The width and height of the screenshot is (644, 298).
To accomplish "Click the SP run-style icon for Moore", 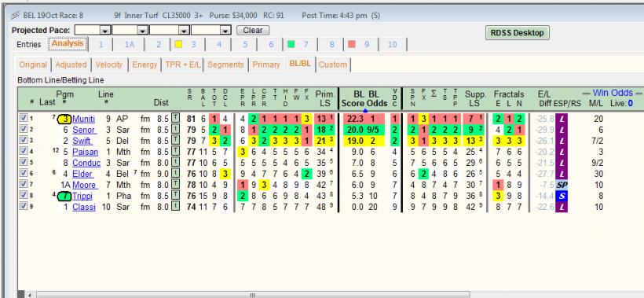I will click(562, 185).
